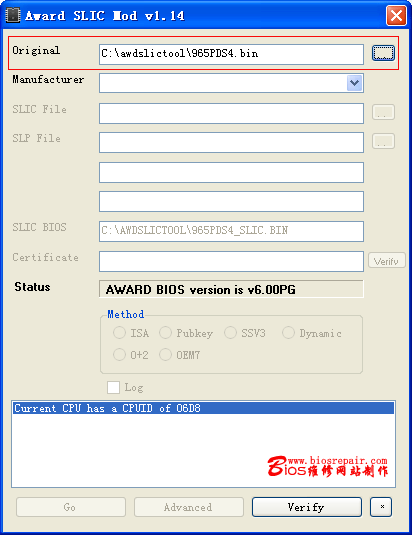Click the SLIC BIOS output path field

[231, 231]
